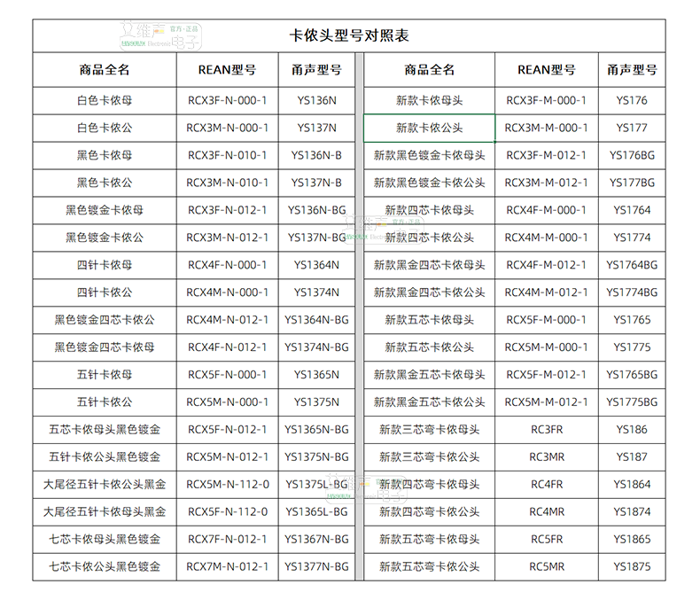Select cell RCX5M-N-112-0
The height and width of the screenshot is (600, 700).
point(227,485)
